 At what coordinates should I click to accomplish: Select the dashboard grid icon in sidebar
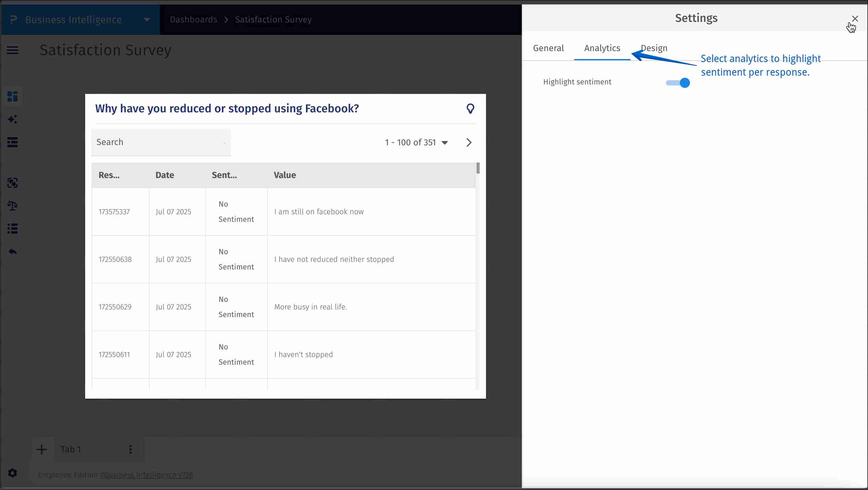pos(13,97)
